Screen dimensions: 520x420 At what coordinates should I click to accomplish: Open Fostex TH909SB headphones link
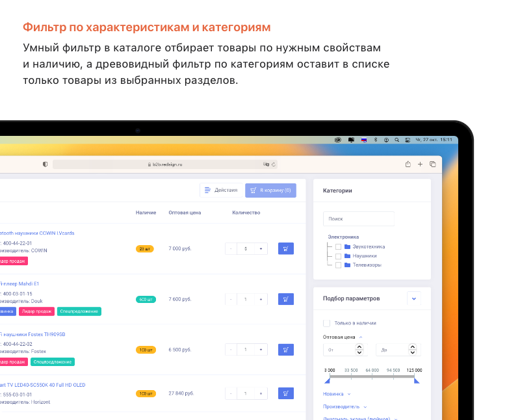coord(32,334)
